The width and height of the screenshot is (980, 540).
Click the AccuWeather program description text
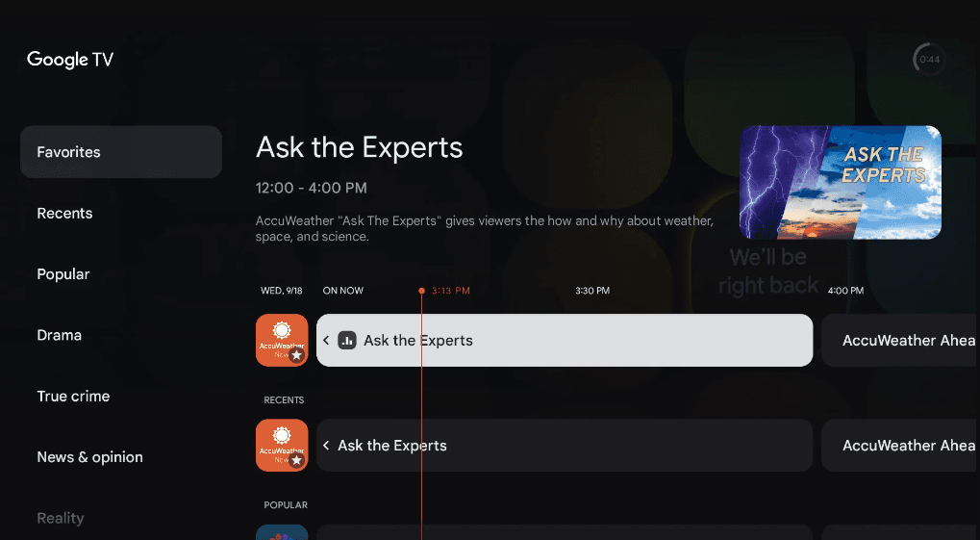485,228
